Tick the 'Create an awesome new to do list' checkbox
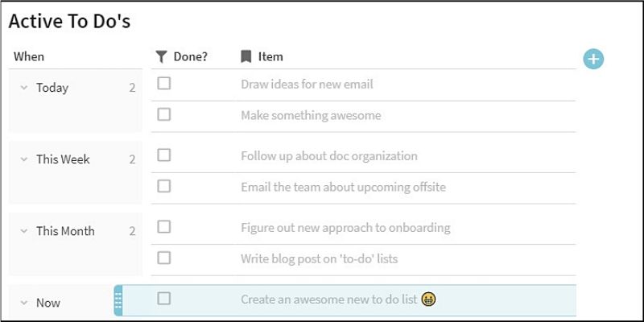Viewport: 644px width, 322px height. click(x=164, y=299)
